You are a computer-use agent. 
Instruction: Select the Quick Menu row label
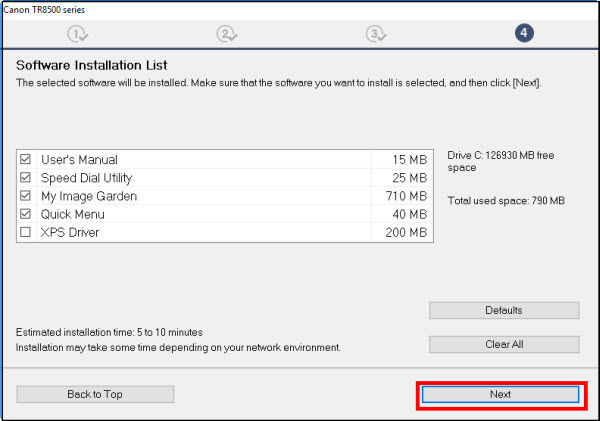click(x=73, y=214)
